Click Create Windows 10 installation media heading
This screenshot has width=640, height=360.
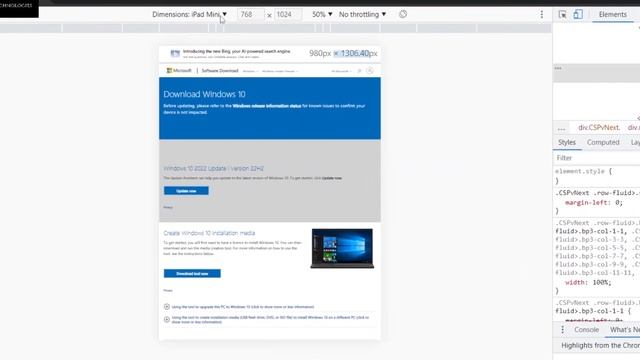tap(209, 233)
